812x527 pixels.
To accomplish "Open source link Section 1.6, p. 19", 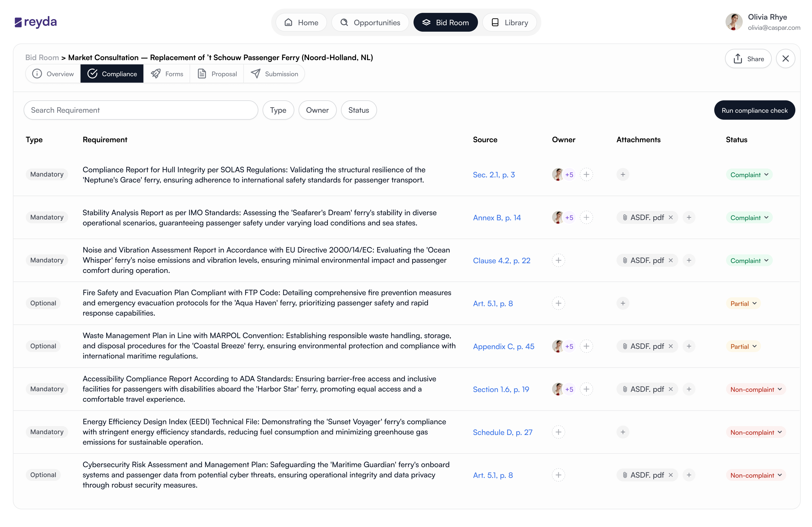I will pos(501,390).
